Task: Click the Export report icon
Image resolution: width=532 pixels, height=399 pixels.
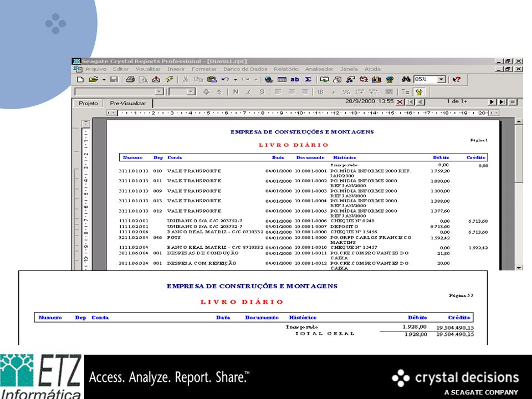Action: [x=156, y=79]
